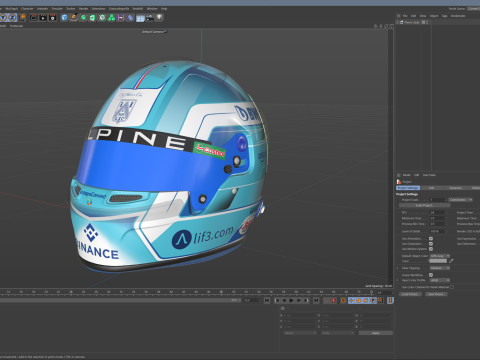The height and width of the screenshot is (360, 480).
Task: Expand the Input Color Profile arrow
Action: [398, 280]
